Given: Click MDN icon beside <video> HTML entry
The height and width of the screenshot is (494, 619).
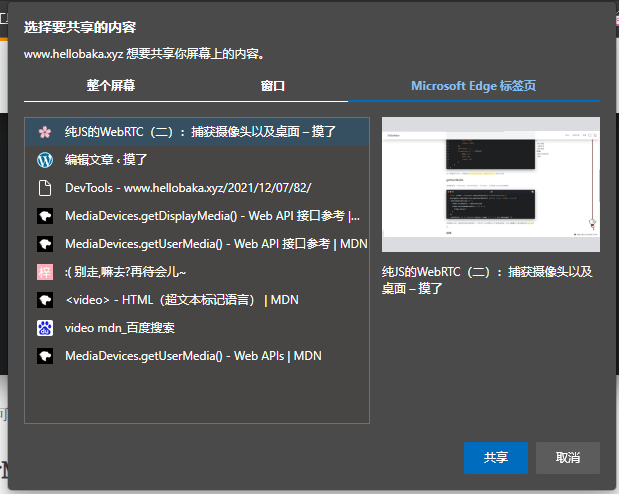Looking at the screenshot, I should coord(45,300).
